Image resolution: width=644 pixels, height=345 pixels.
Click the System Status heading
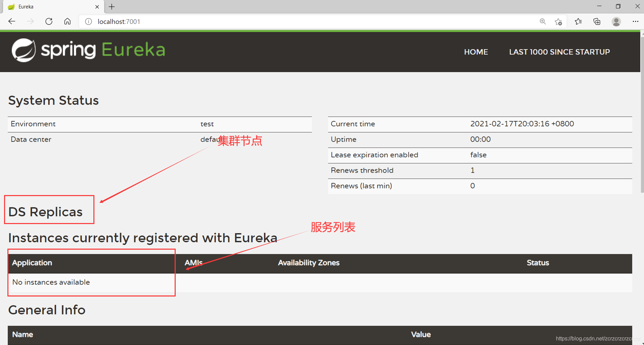click(x=53, y=100)
